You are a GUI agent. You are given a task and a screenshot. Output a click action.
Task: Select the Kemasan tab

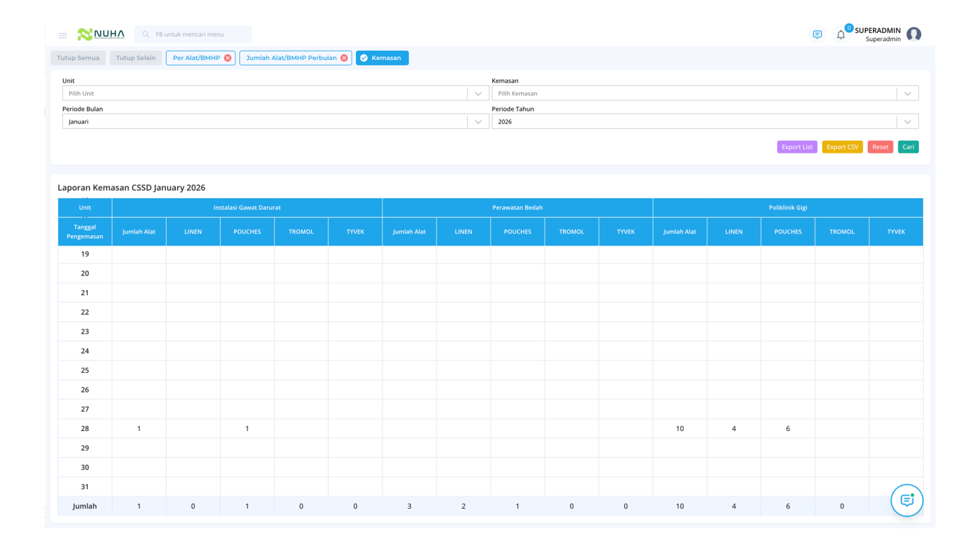tap(382, 58)
